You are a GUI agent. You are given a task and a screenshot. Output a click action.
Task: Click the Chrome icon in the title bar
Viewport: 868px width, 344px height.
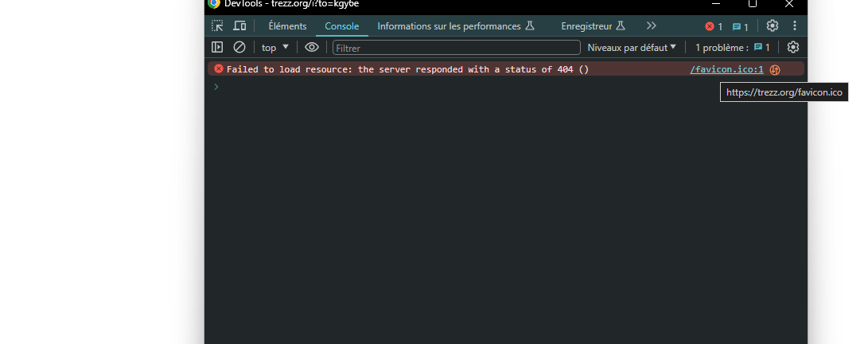(x=214, y=3)
